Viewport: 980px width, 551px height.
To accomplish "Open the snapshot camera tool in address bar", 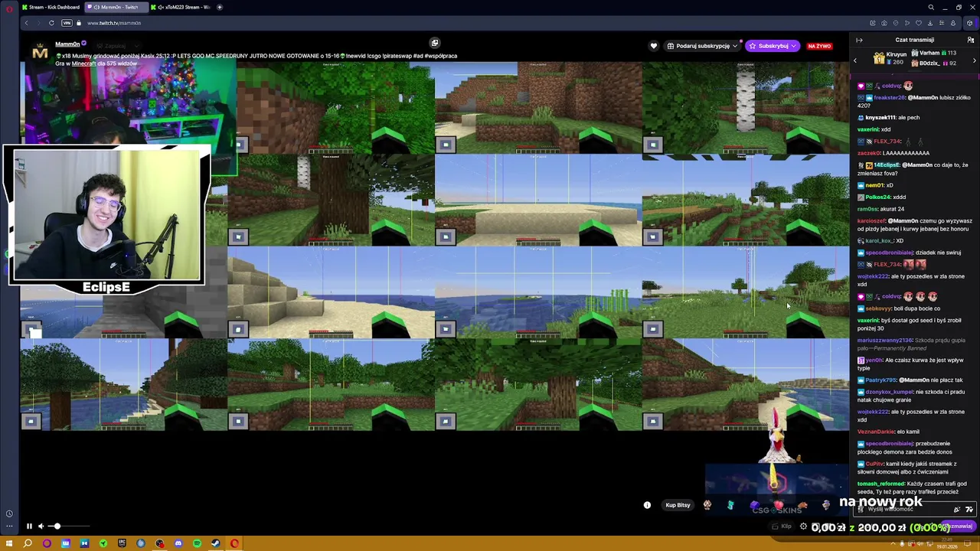I will click(884, 23).
